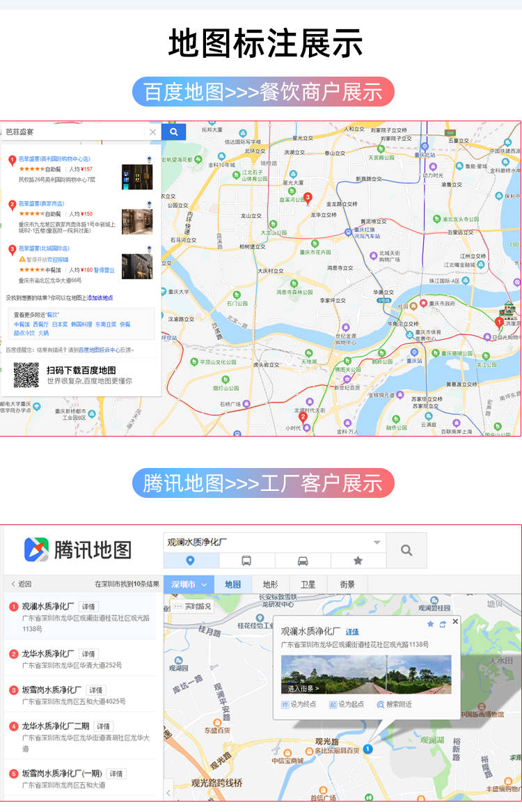Expand the Tencent search box dropdown arrow
This screenshot has height=812, width=522.
377,542
